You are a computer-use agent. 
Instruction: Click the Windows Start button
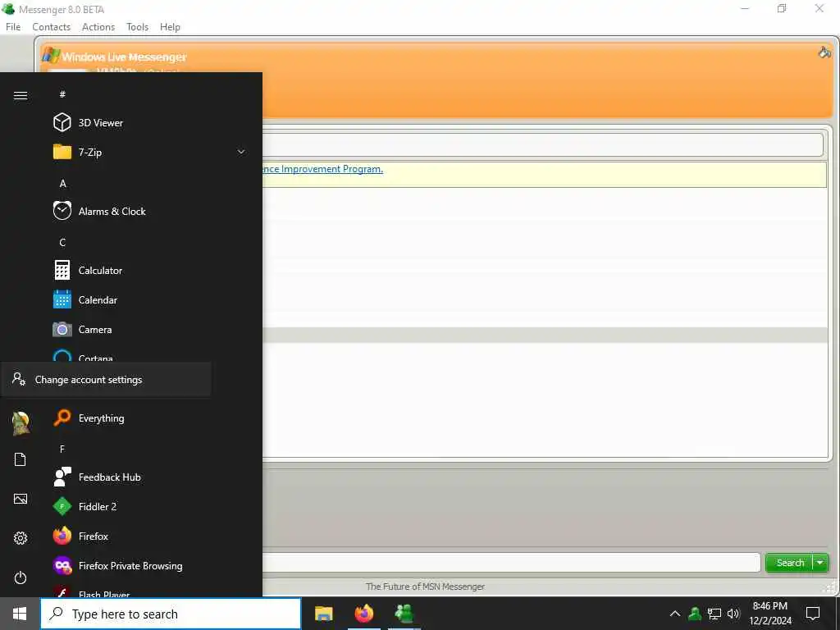coord(20,614)
